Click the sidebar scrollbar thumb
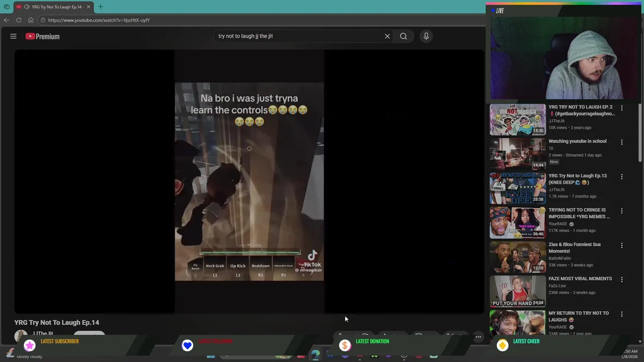The height and width of the screenshot is (362, 644). pos(640,133)
